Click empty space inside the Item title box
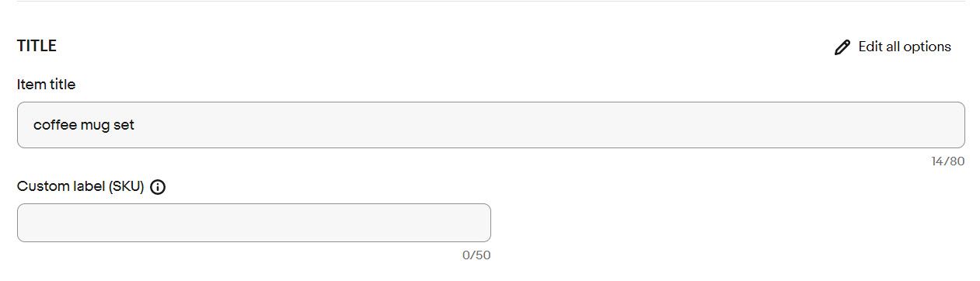The height and width of the screenshot is (281, 980). click(544, 125)
